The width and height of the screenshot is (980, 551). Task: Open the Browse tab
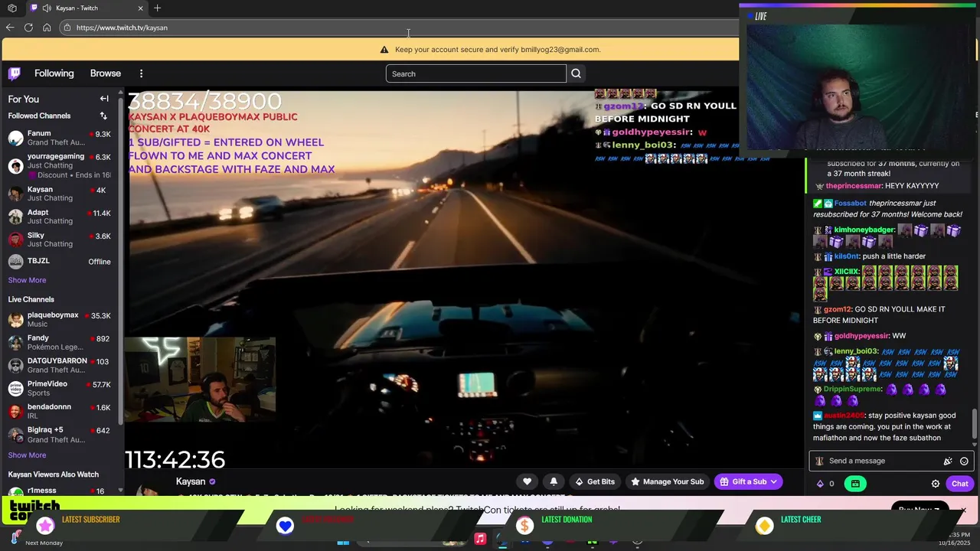[106, 73]
